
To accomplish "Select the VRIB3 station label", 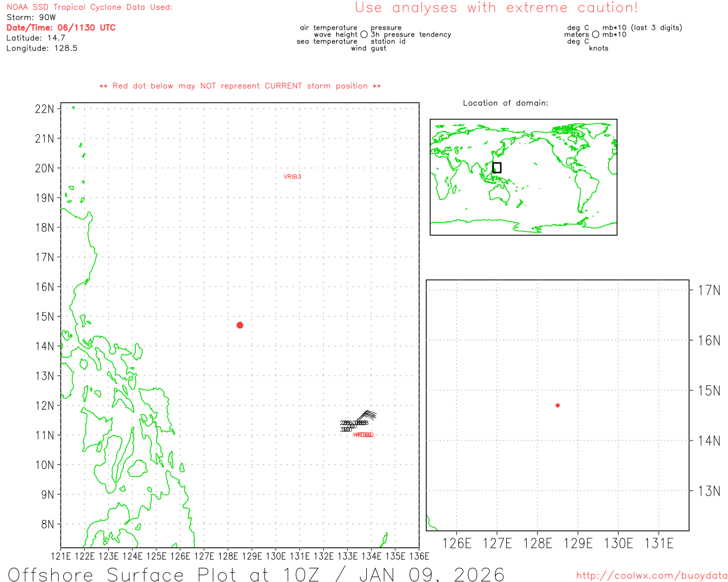I will point(292,177).
